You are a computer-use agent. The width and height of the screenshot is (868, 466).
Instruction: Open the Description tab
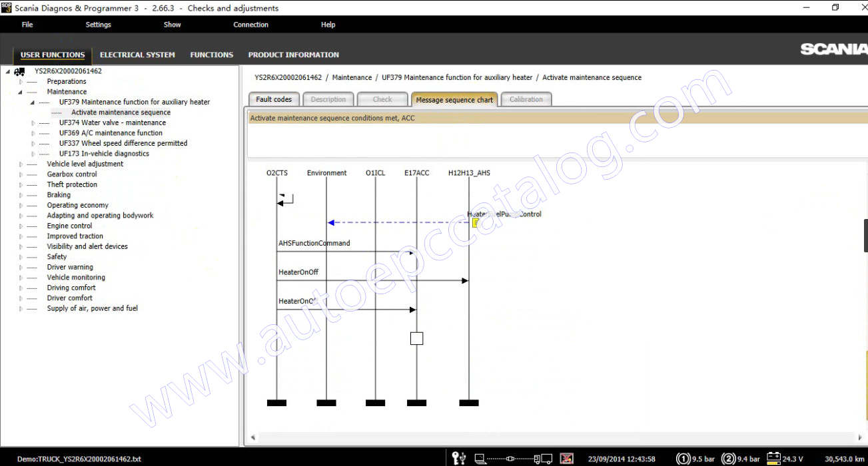coord(328,99)
